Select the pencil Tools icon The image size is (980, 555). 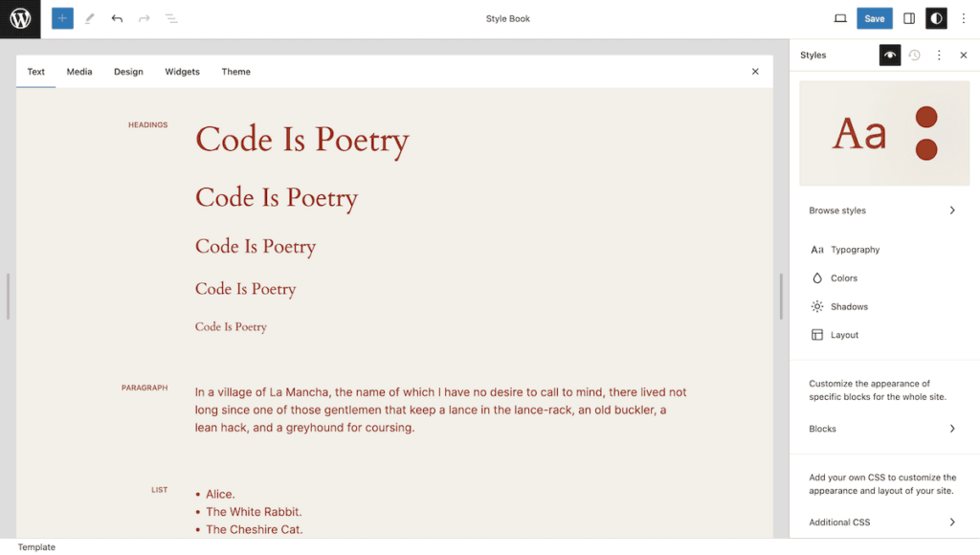click(x=90, y=18)
